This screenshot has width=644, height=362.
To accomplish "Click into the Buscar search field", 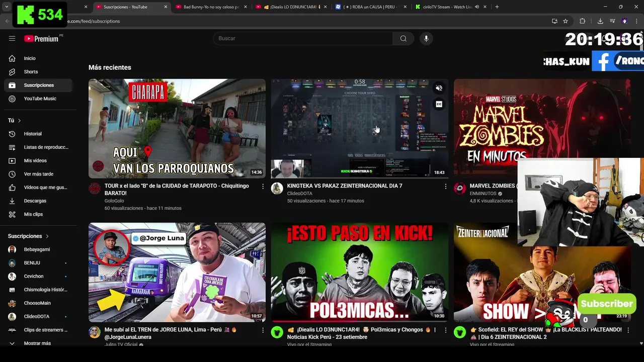I will (x=303, y=38).
